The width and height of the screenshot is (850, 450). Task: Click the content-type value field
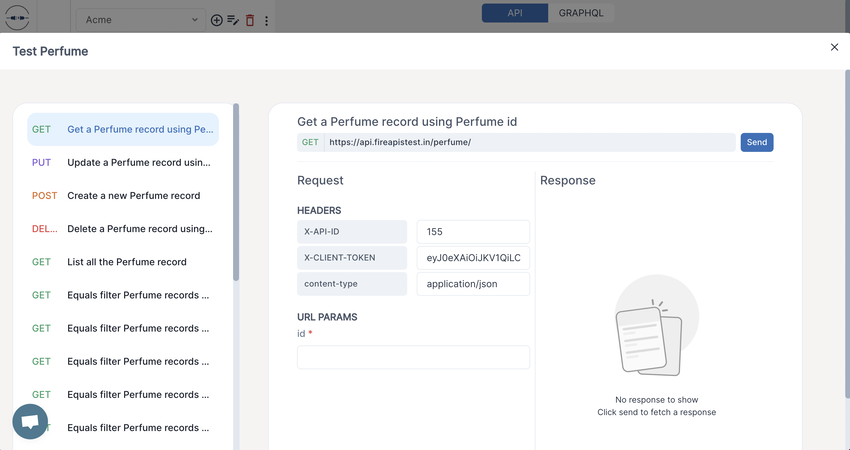click(473, 284)
